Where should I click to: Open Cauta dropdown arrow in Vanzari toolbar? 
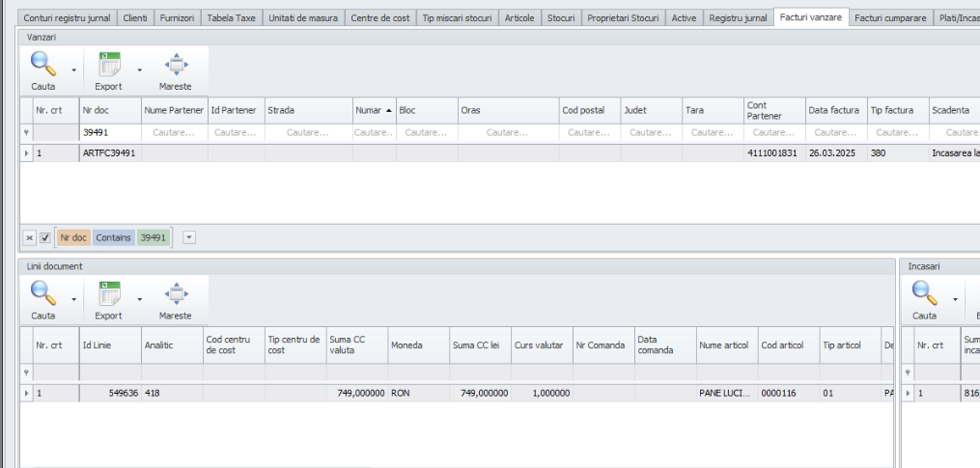pyautogui.click(x=73, y=69)
